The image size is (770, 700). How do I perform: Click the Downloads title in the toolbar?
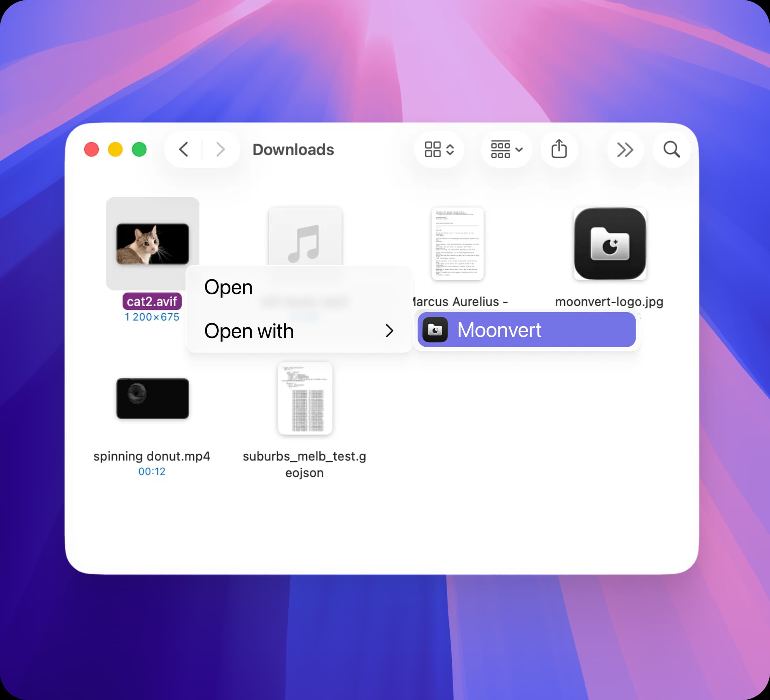[294, 150]
